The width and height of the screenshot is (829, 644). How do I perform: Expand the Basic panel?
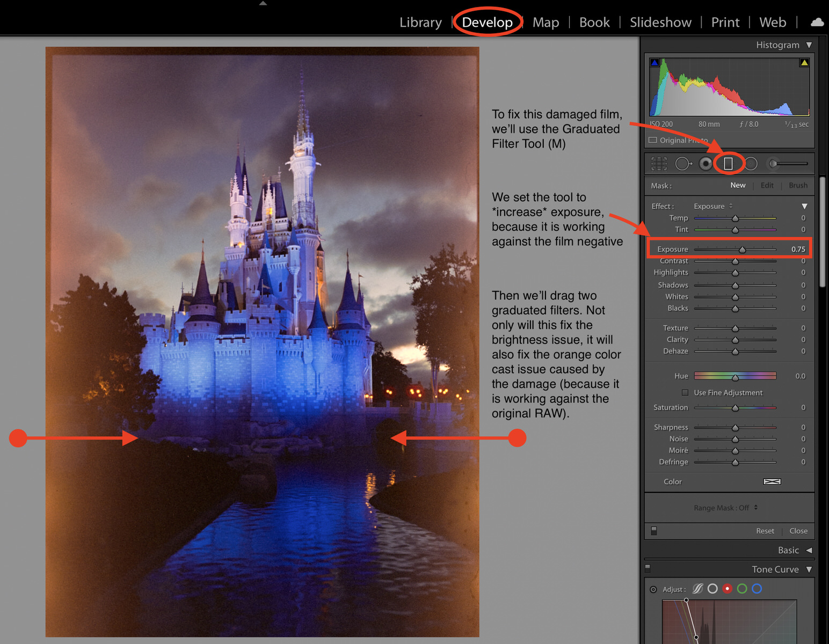[809, 550]
